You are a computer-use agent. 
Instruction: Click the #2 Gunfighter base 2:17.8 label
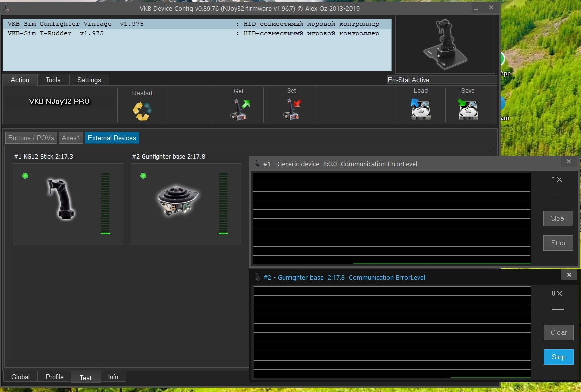[x=169, y=156]
